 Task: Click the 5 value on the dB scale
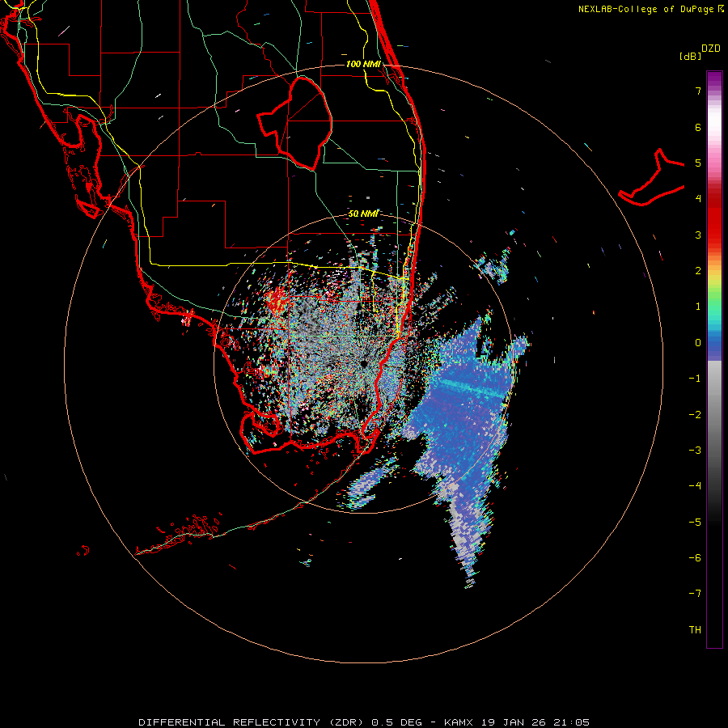(698, 163)
